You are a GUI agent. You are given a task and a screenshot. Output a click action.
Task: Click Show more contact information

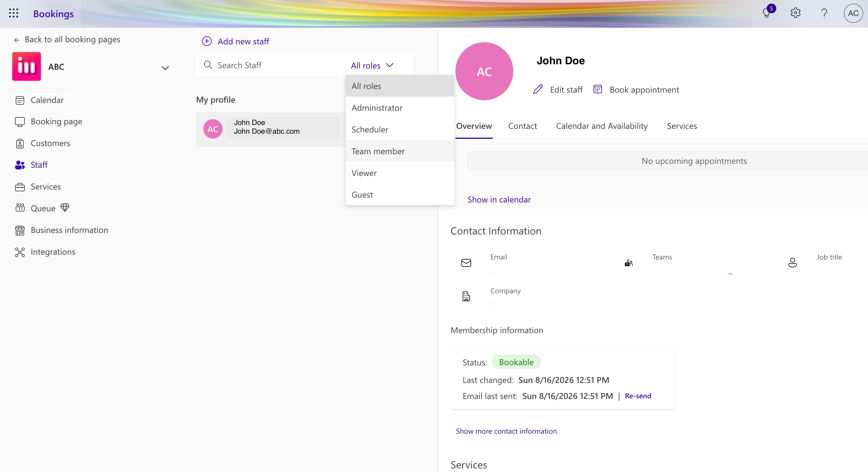point(506,431)
